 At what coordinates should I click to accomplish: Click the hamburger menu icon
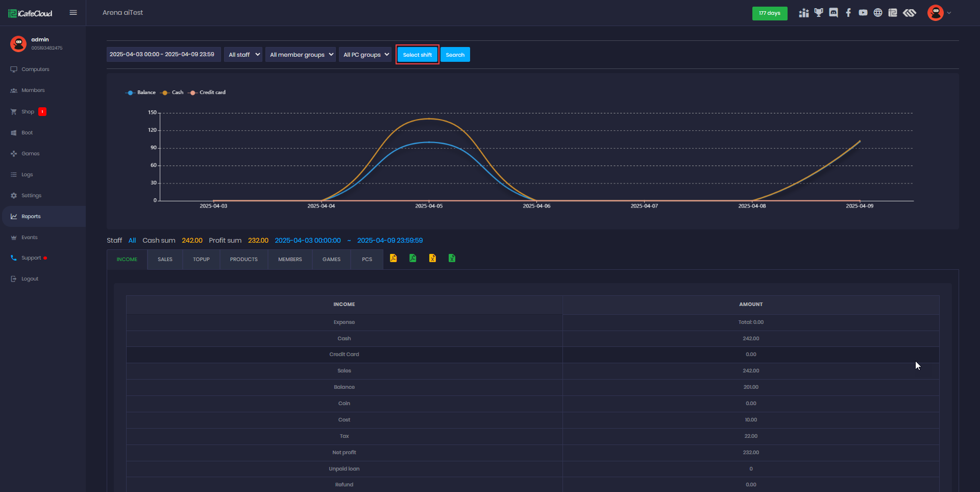(73, 13)
